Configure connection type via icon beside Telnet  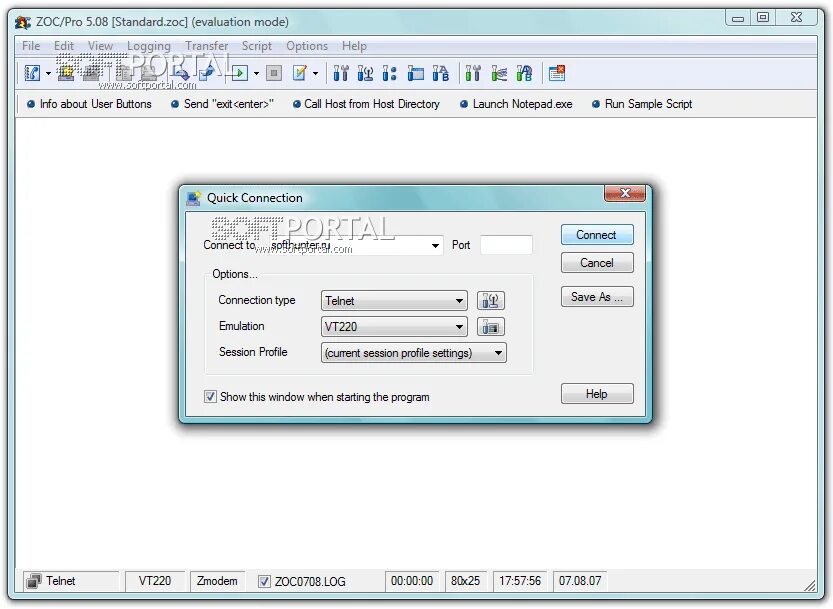click(490, 301)
